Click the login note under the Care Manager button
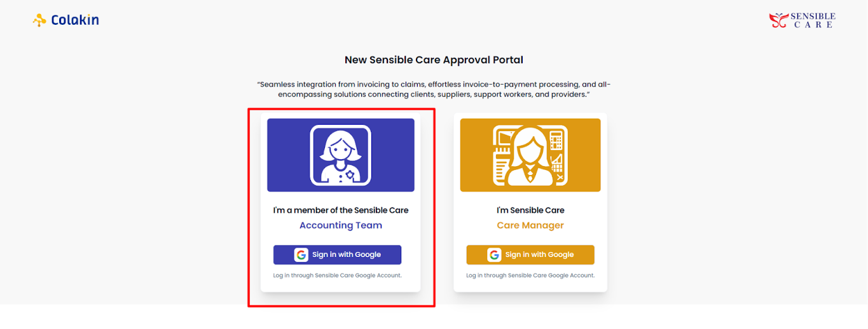The image size is (868, 329). coord(530,276)
